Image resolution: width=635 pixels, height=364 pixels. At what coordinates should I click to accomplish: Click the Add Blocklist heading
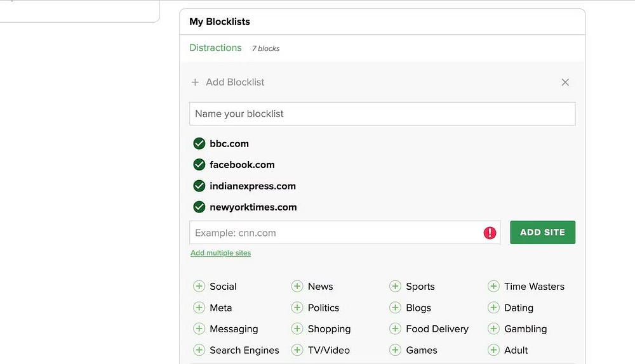[x=234, y=82]
